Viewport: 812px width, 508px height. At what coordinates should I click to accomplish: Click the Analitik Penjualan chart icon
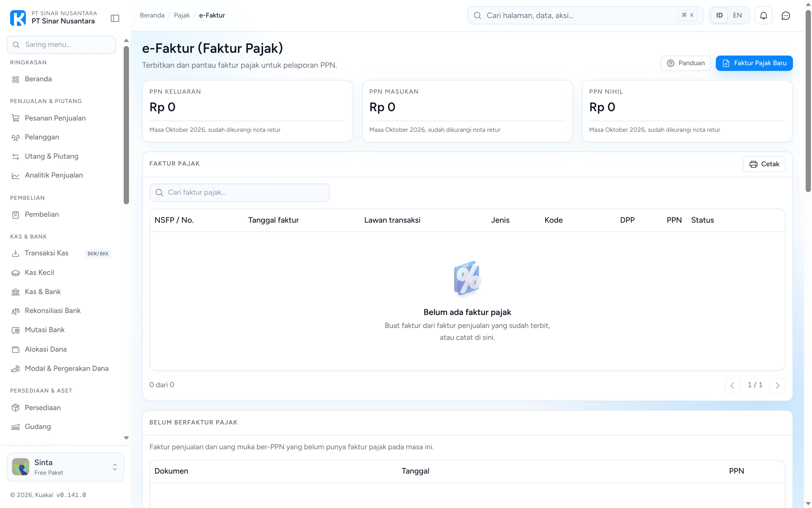(16, 175)
